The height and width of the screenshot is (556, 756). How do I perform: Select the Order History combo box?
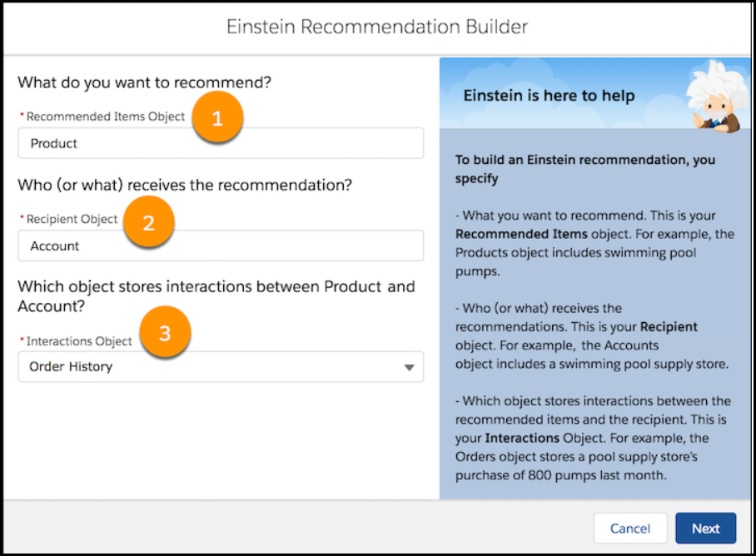(x=221, y=367)
